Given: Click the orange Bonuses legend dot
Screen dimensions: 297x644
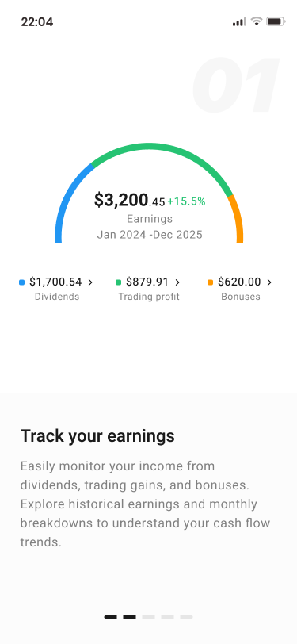Looking at the screenshot, I should (x=211, y=282).
